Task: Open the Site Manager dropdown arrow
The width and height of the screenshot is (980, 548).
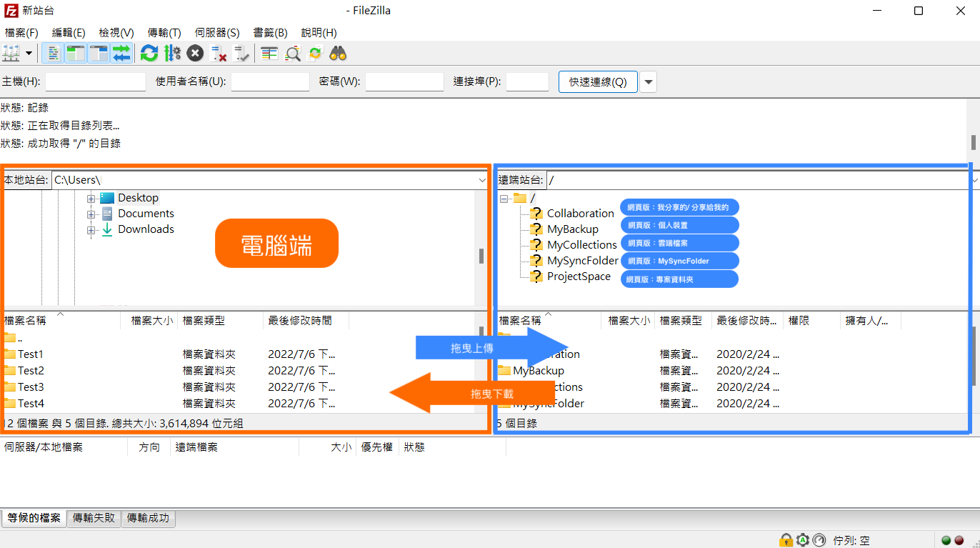Action: [x=29, y=53]
